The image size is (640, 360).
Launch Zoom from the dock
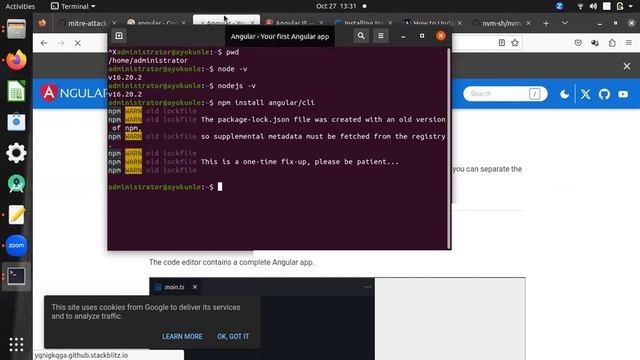point(16,245)
